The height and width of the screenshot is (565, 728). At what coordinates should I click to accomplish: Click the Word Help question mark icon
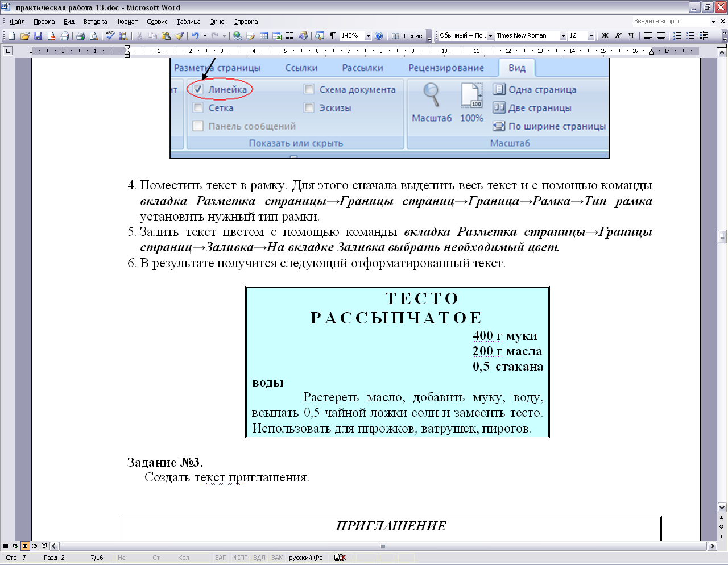[379, 36]
